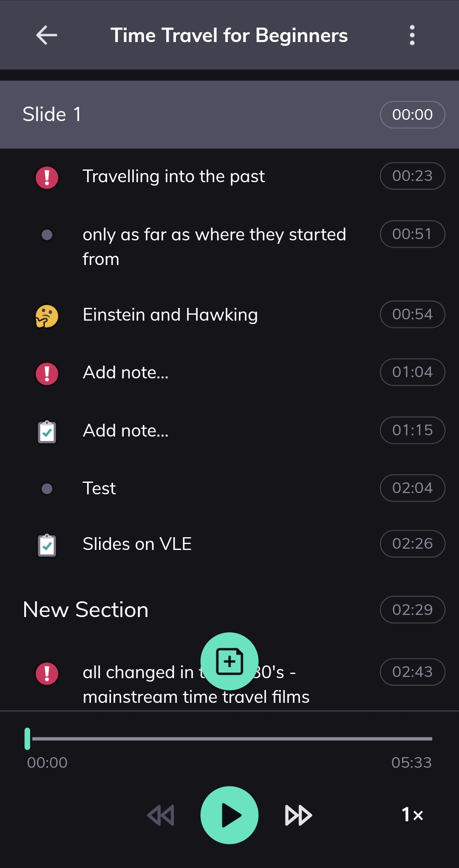Select the Slide 1 section header
The height and width of the screenshot is (868, 459).
tap(52, 115)
